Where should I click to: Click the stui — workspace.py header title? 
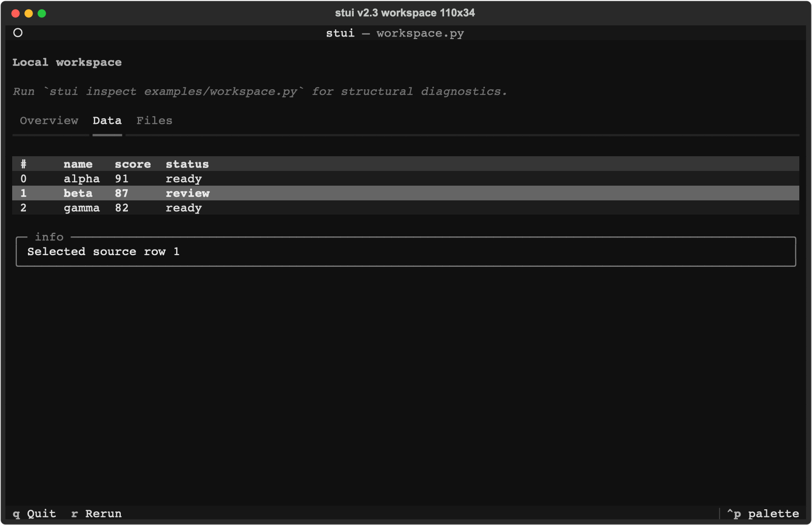click(395, 33)
